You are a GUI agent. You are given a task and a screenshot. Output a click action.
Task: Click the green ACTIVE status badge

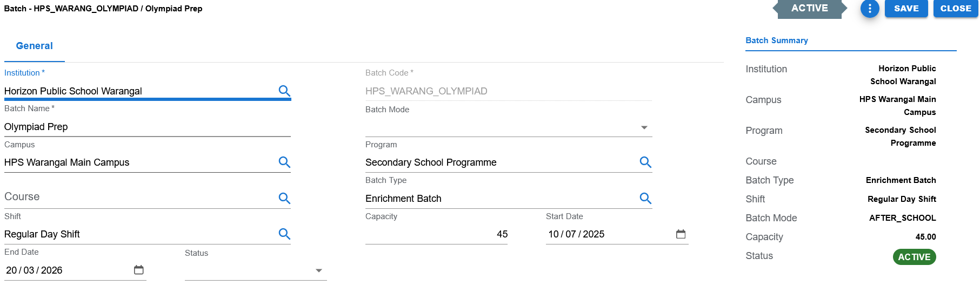(x=914, y=257)
